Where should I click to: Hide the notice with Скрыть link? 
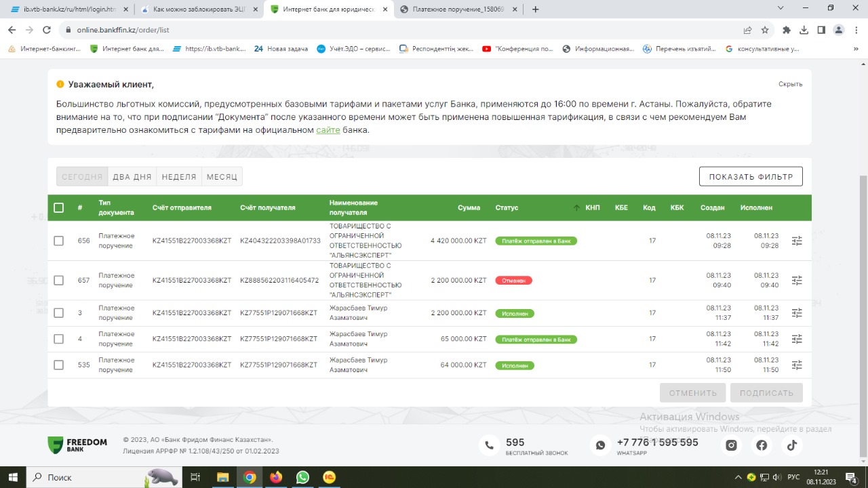click(x=791, y=84)
